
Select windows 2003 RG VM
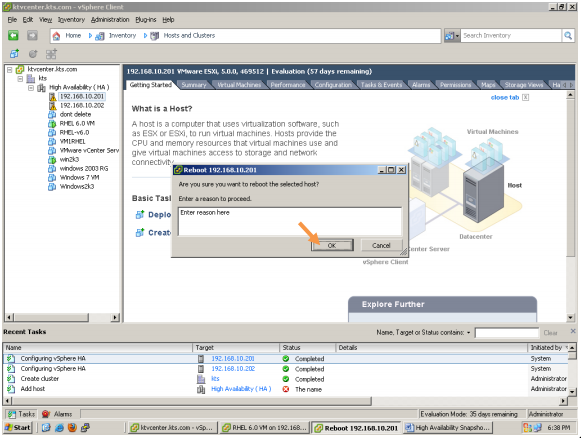84,168
